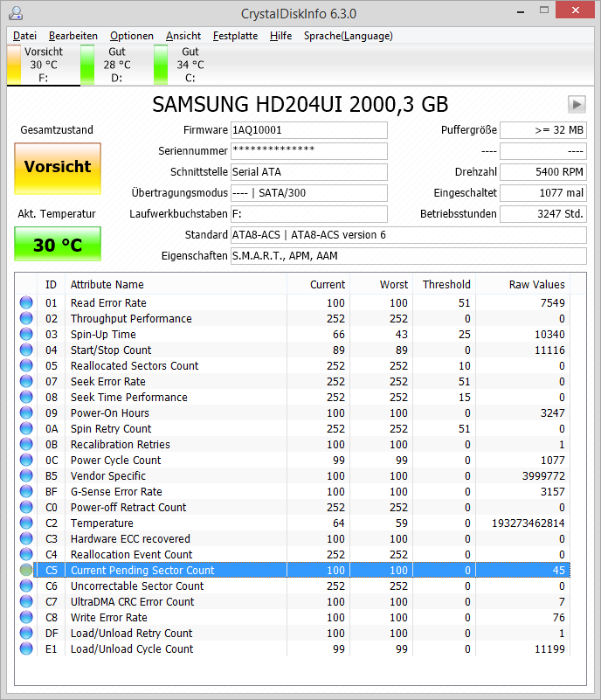The image size is (601, 700).
Task: Click the Raw Values column header
Action: coord(522,284)
